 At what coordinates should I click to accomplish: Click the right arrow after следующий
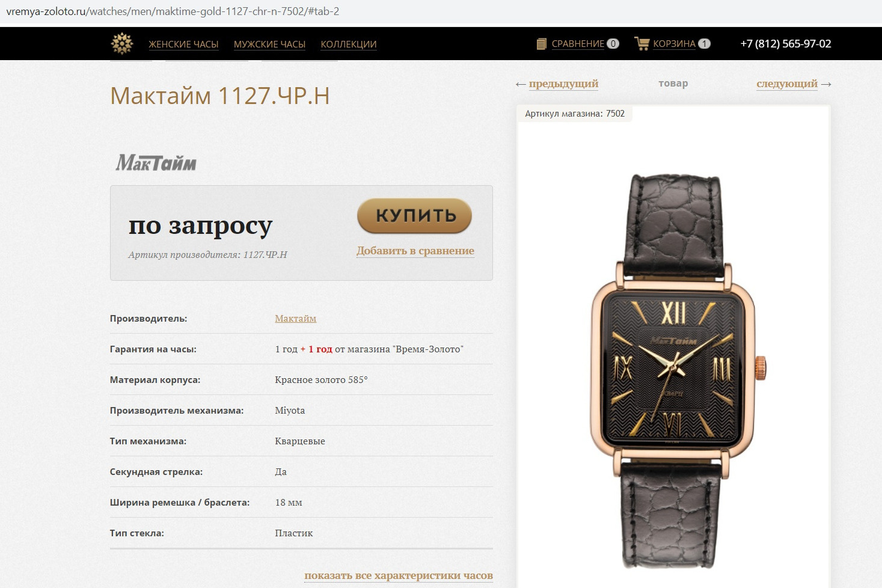[826, 84]
